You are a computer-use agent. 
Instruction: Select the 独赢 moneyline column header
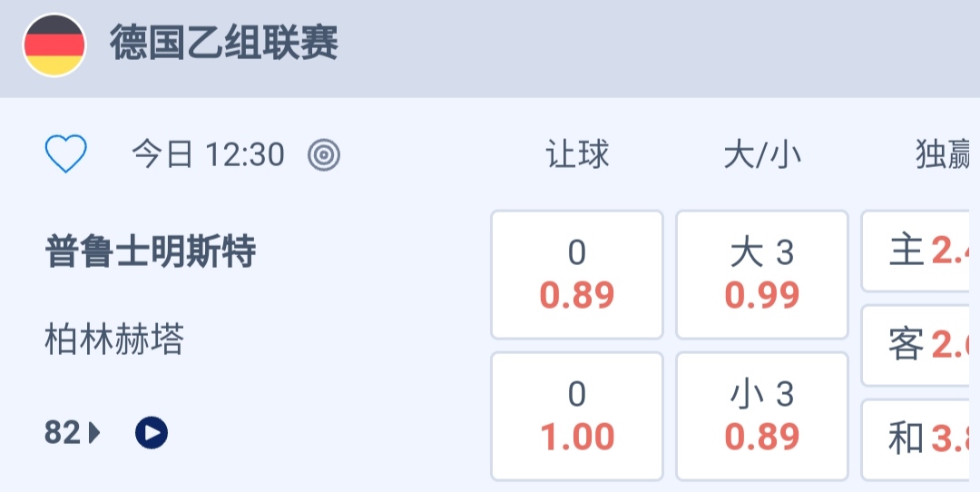[944, 155]
